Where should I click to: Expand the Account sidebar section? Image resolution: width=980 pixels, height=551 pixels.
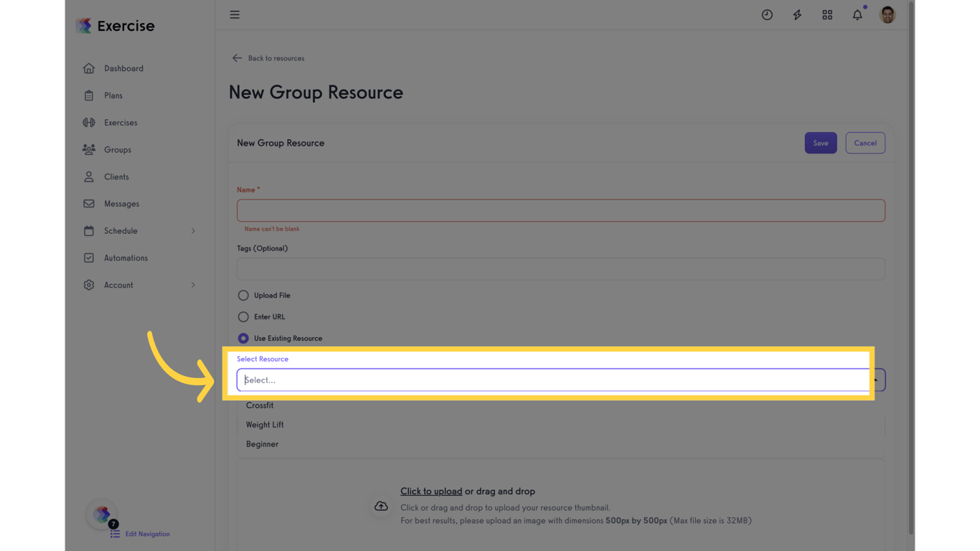click(x=119, y=285)
